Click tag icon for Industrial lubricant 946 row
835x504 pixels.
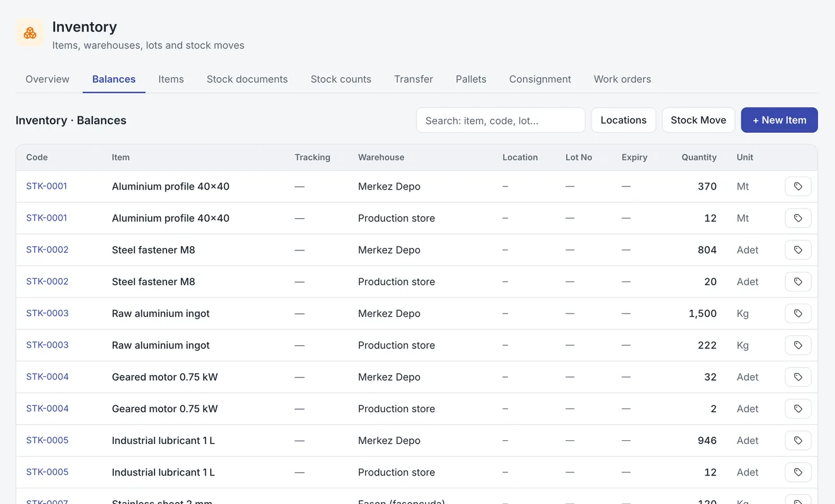point(798,441)
